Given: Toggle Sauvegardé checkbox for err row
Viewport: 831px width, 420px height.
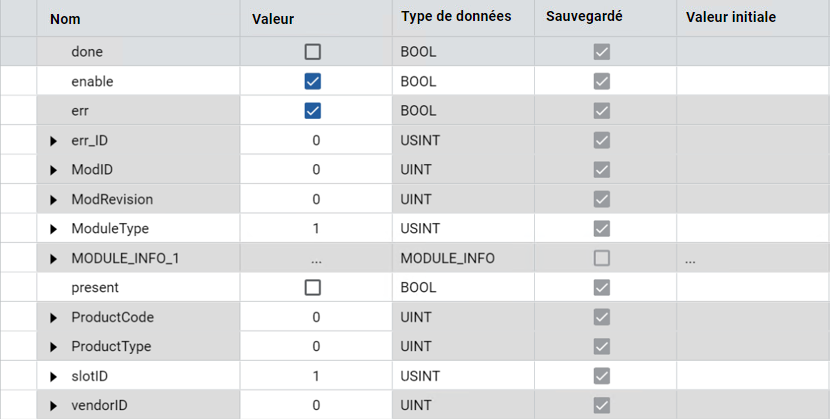Looking at the screenshot, I should point(602,111).
